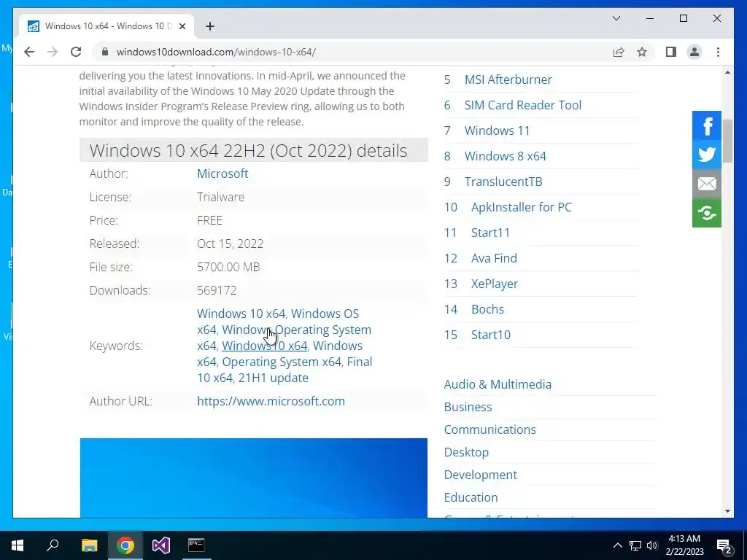Viewport: 747px width, 560px height.
Task: Open the Windows 8 x64 entry
Action: point(506,156)
